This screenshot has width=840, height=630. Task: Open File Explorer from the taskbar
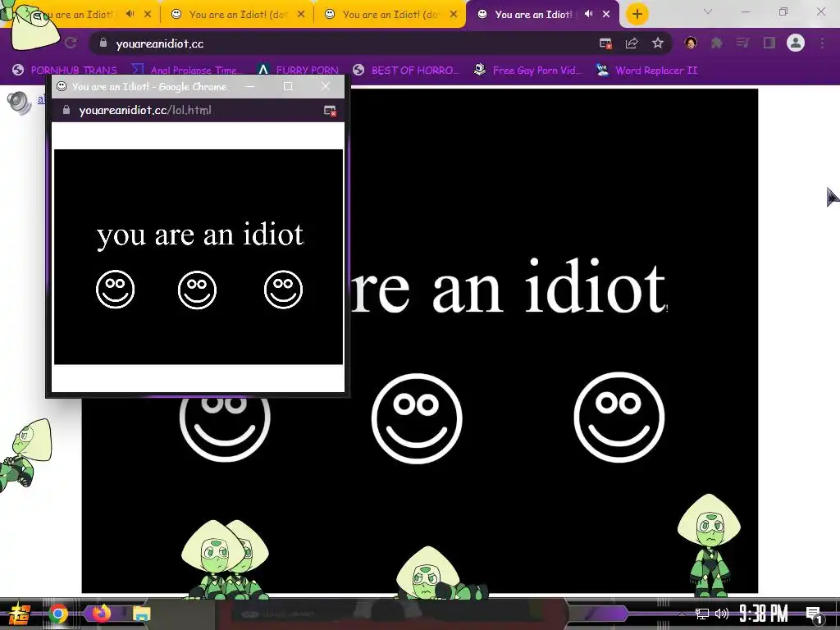(141, 614)
